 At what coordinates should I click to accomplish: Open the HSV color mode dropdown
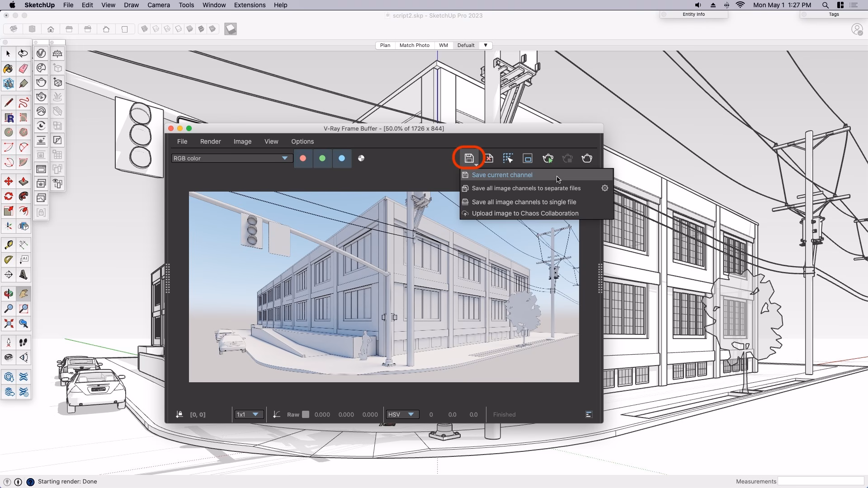coord(402,414)
